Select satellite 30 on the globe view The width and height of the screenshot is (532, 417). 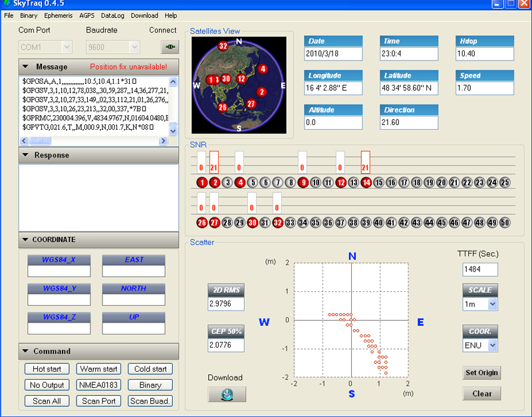tap(226, 78)
